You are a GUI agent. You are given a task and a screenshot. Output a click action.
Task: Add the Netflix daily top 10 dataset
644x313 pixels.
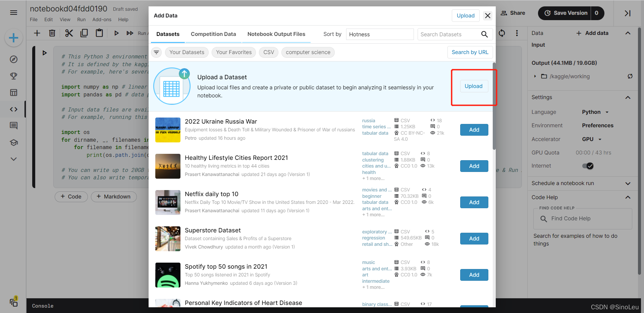[x=474, y=203]
